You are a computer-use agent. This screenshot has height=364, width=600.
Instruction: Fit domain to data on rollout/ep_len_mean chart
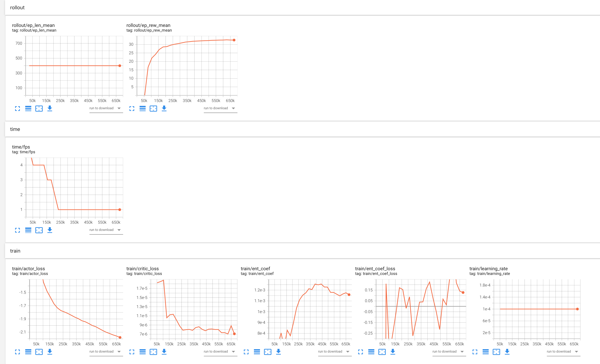coord(39,109)
